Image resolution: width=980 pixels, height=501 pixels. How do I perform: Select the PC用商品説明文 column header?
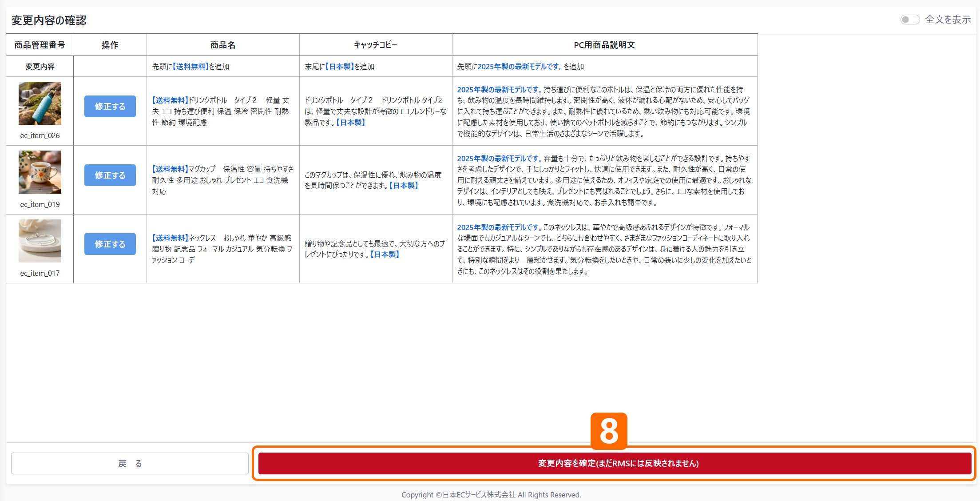tap(605, 45)
